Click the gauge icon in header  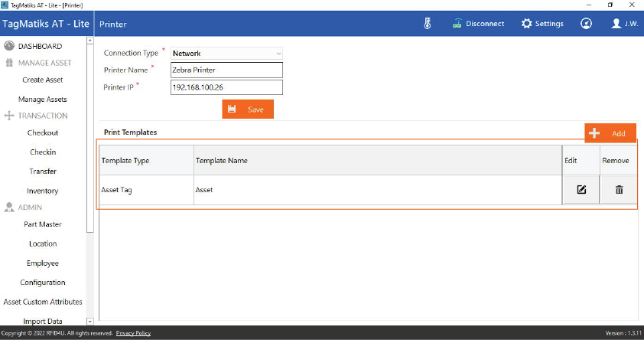pyautogui.click(x=586, y=24)
